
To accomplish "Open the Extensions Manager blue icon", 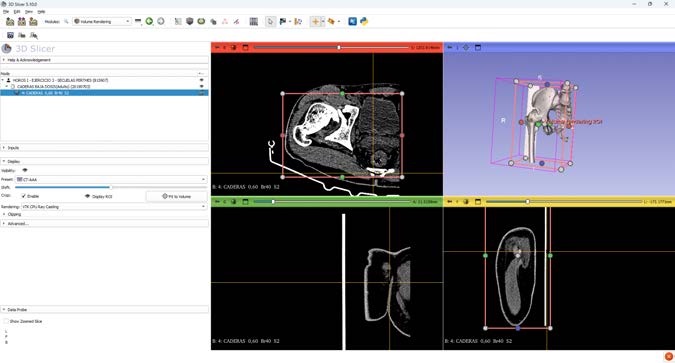I will coord(353,21).
